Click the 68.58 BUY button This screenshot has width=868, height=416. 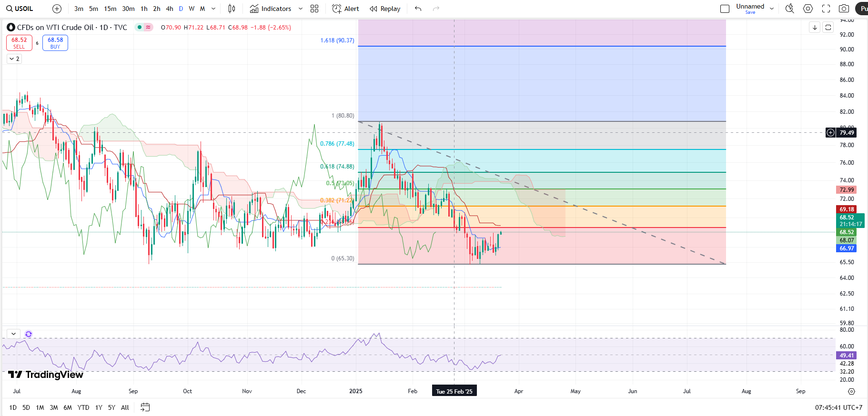(x=55, y=43)
